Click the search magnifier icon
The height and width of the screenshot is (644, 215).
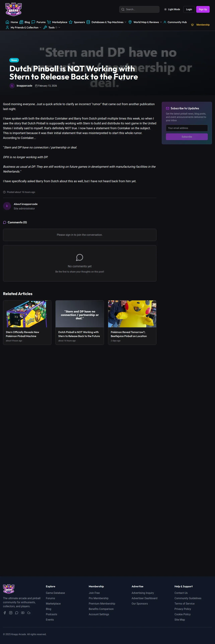123,10
